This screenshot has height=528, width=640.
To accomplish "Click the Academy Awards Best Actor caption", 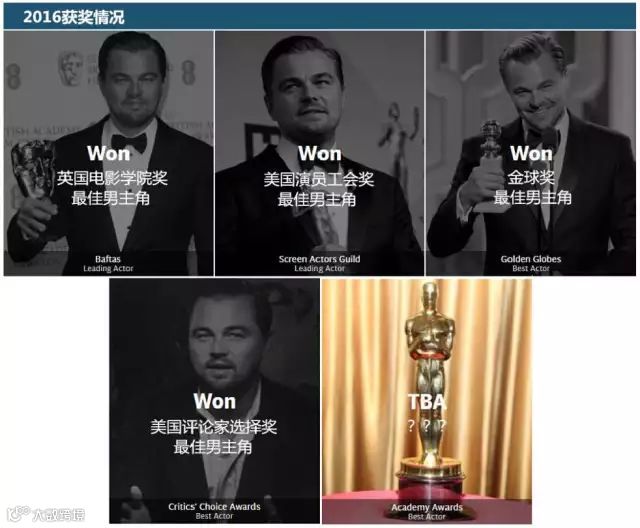I will tap(427, 512).
